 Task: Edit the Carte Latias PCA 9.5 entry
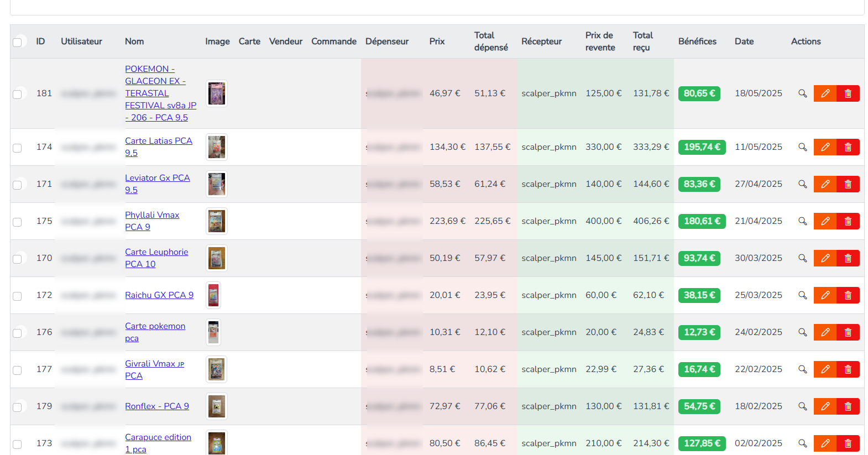(825, 147)
